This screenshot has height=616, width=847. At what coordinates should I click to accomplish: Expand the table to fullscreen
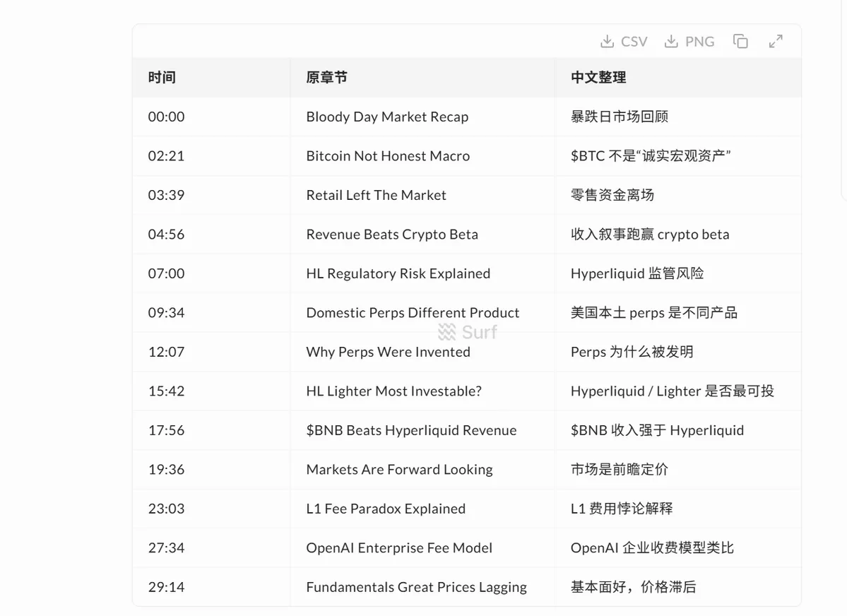pyautogui.click(x=776, y=41)
